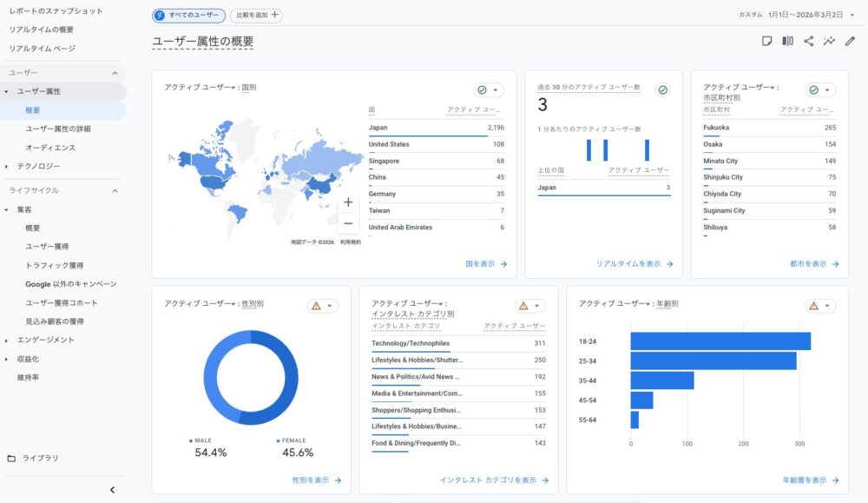Collapse the left sidebar with arrow icon
This screenshot has width=868, height=503.
tap(112, 490)
